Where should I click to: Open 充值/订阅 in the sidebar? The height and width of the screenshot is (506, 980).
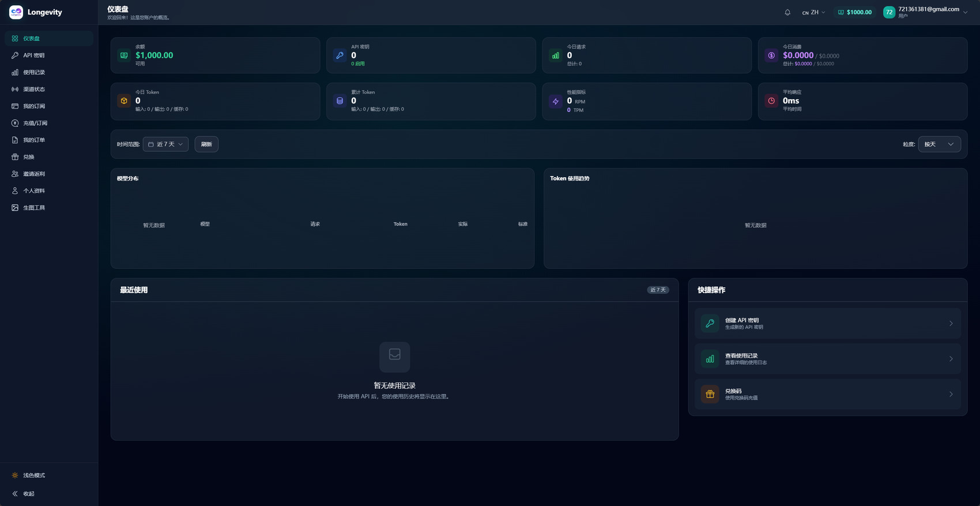pos(49,123)
